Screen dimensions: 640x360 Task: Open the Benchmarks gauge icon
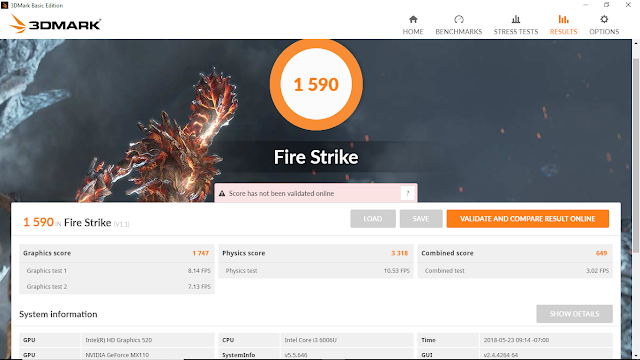pyautogui.click(x=459, y=19)
